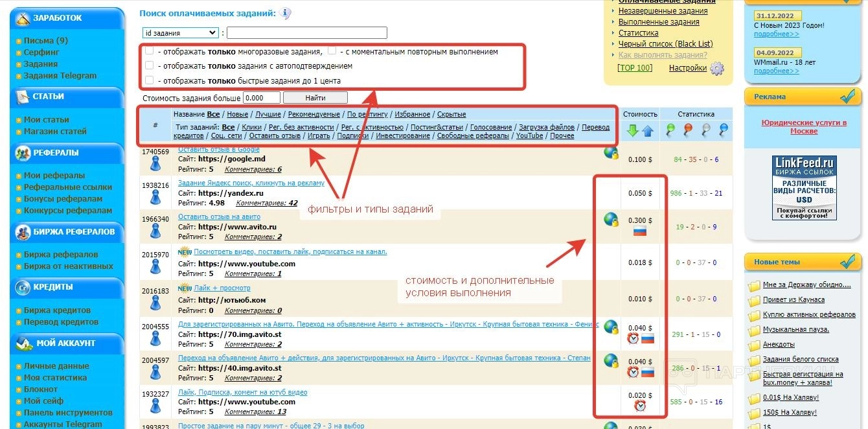Screen dimensions: 868x429
Task: Sort by cost descending with green arrow
Action: (x=633, y=131)
